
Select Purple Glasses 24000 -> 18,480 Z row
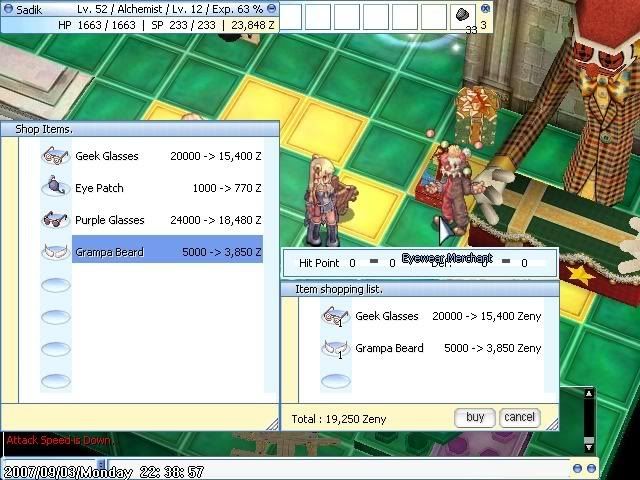tap(167, 220)
